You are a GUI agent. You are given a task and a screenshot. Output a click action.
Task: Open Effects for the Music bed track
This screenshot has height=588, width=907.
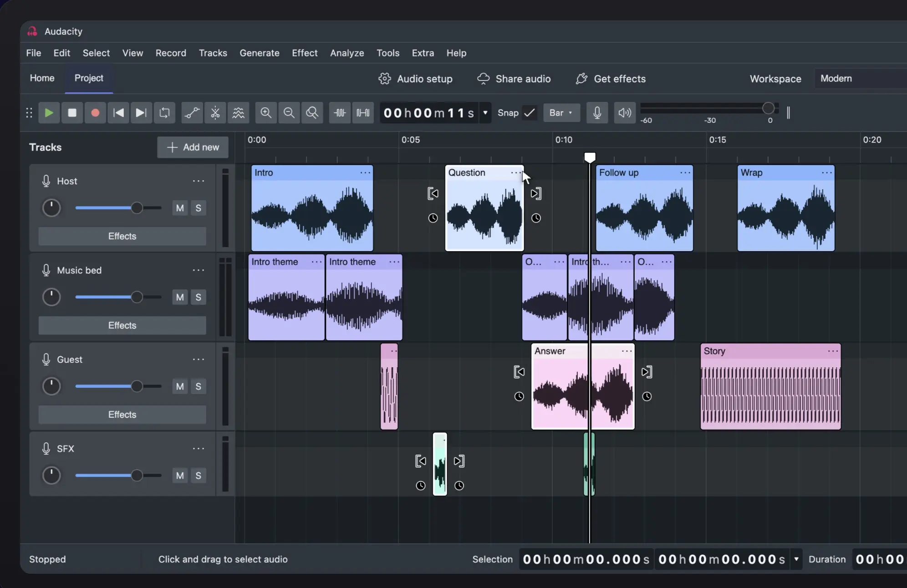coord(122,325)
